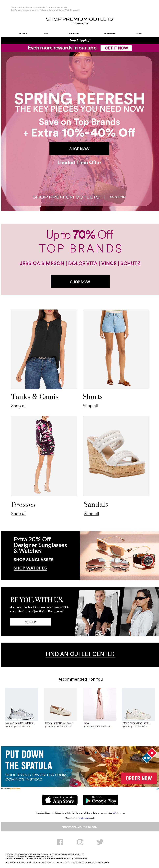The image size is (159, 868).
Task: Click SHOP NOW under Up to 70% Off
Action: click(80, 282)
